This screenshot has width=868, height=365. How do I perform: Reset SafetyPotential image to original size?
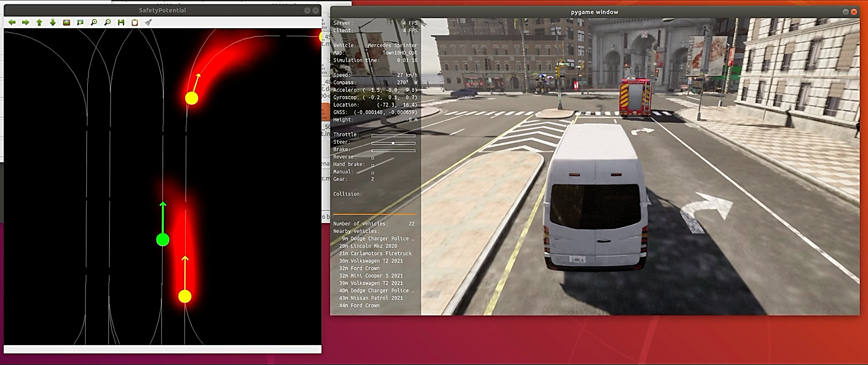[66, 22]
